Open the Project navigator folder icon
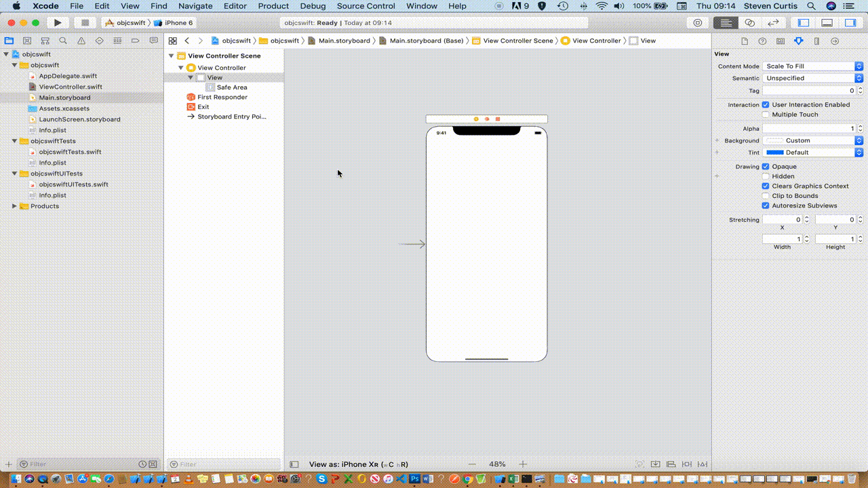Screen dimensions: 868x488 pyautogui.click(x=9, y=41)
